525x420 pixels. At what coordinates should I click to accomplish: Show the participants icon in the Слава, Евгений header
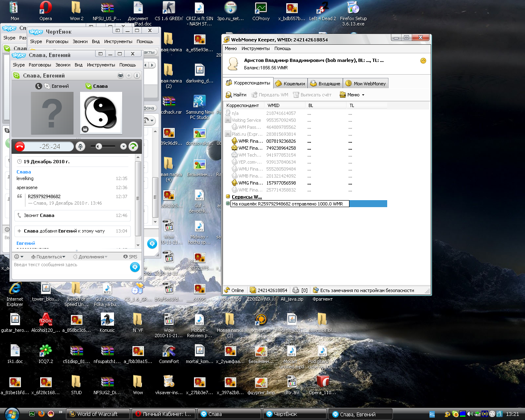click(x=120, y=75)
